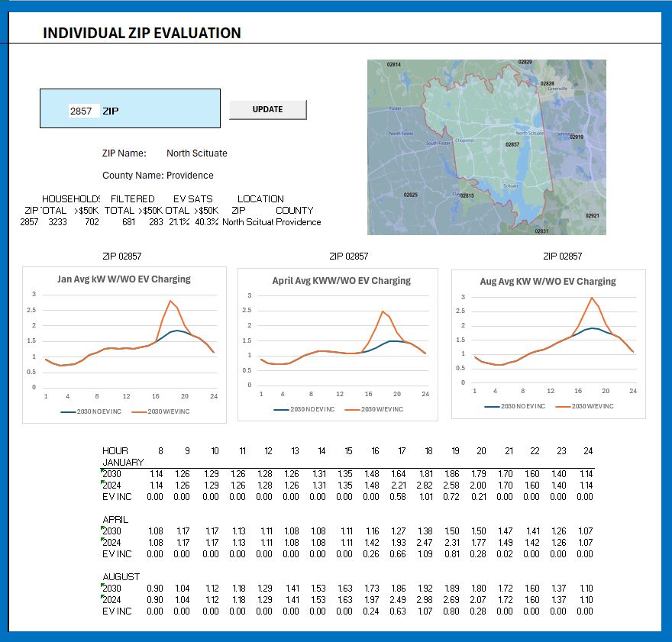Select the EV SATS column header
The width and height of the screenshot is (672, 642).
(193, 199)
